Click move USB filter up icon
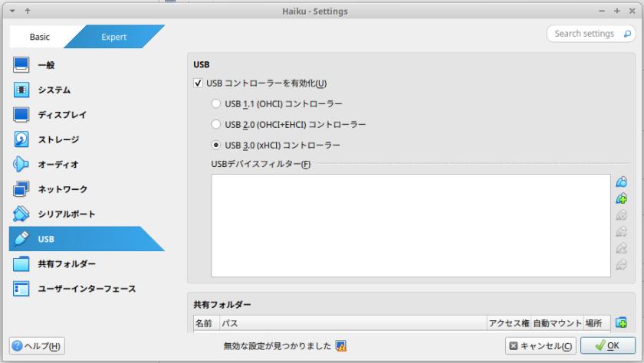 click(622, 248)
